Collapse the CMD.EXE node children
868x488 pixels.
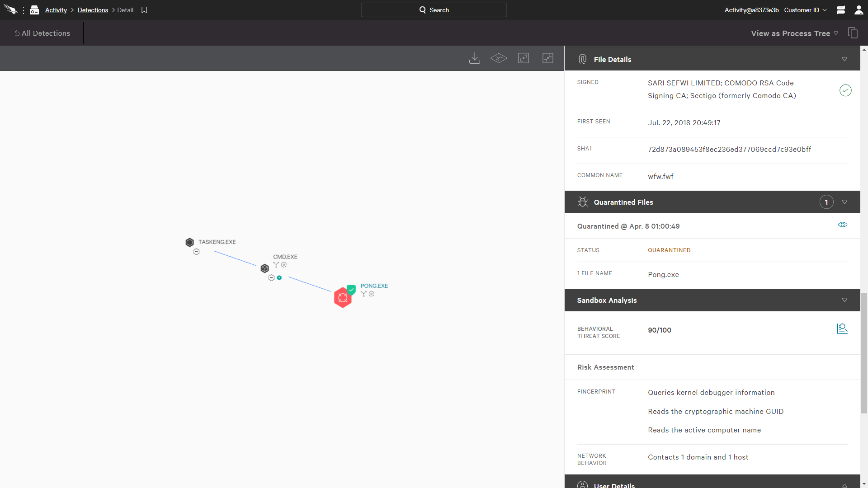(271, 278)
